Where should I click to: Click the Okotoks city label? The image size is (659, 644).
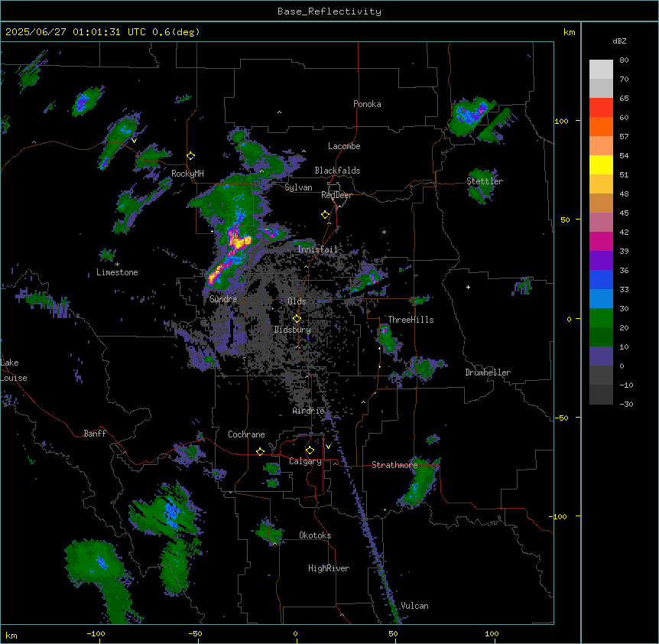point(315,535)
